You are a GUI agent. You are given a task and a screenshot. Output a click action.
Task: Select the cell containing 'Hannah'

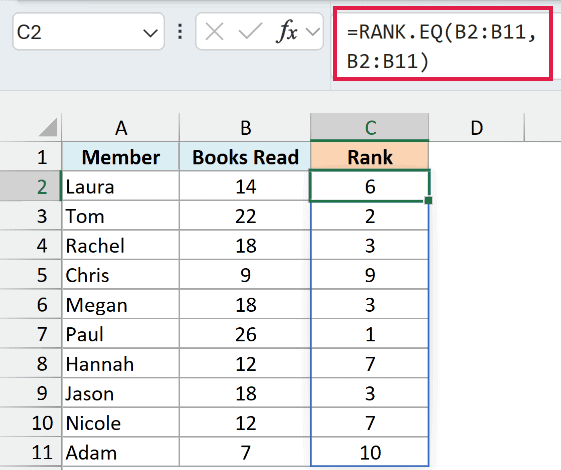coord(121,363)
